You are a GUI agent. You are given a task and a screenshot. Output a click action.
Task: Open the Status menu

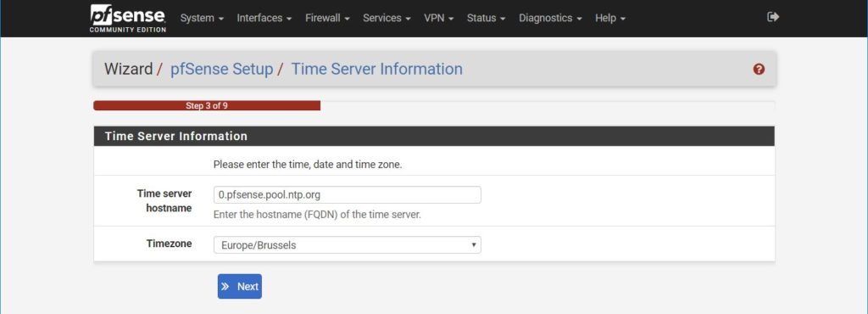(486, 19)
